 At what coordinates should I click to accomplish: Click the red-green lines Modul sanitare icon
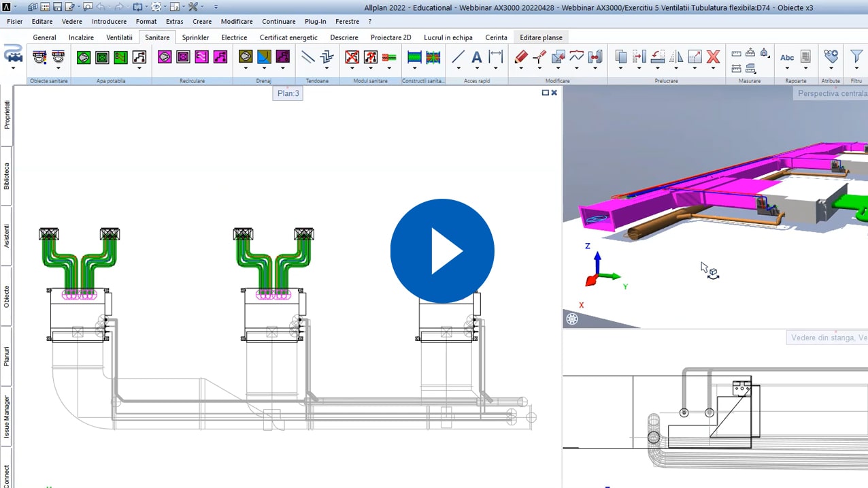(389, 58)
